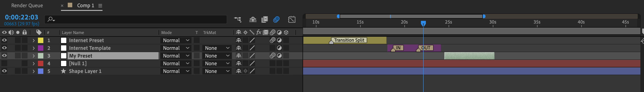
Task: Click yellow label color of Internet Preset
Action: pyautogui.click(x=40, y=40)
